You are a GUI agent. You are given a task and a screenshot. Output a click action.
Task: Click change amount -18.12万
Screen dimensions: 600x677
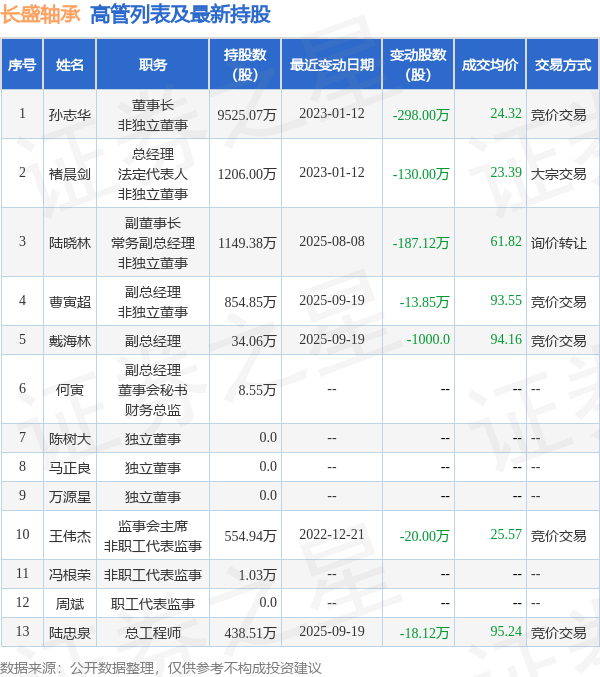tap(424, 633)
